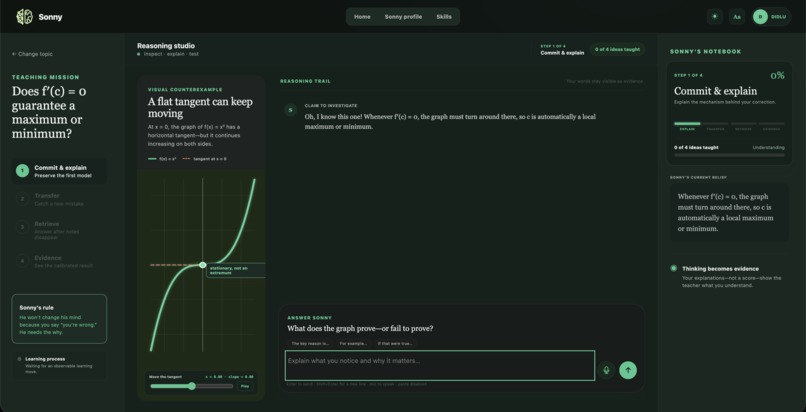Click the Move the tangent slider handle
Image resolution: width=806 pixels, height=412 pixels.
tap(192, 386)
